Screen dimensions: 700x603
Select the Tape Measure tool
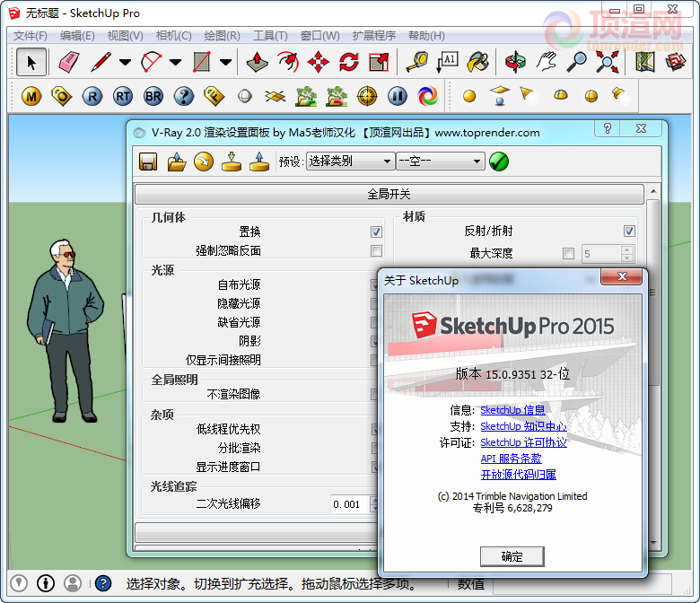[417, 62]
